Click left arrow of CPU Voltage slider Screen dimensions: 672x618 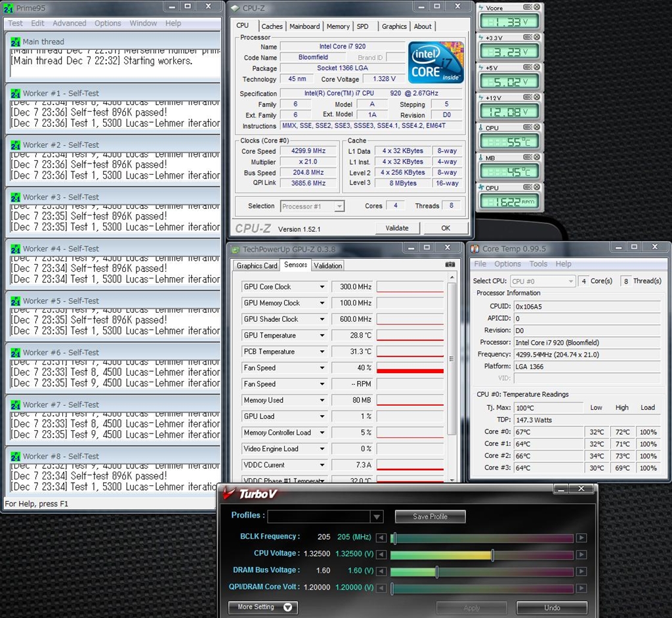(x=380, y=555)
